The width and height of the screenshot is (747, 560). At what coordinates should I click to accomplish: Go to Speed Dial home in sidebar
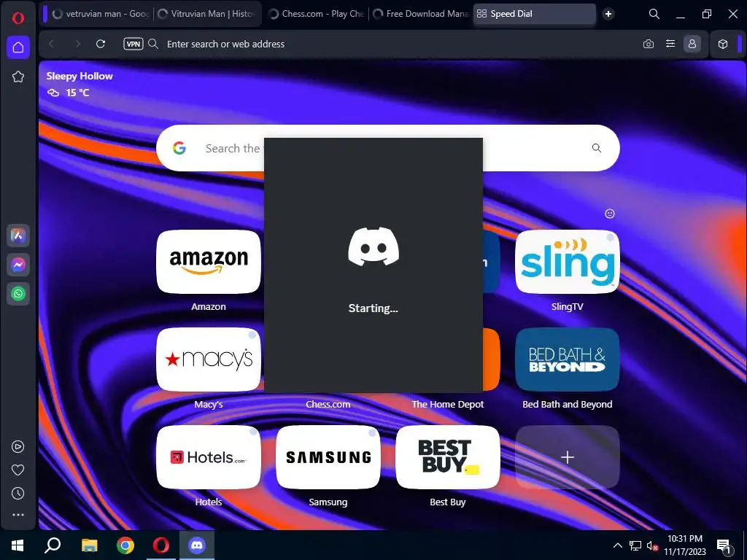[x=18, y=47]
